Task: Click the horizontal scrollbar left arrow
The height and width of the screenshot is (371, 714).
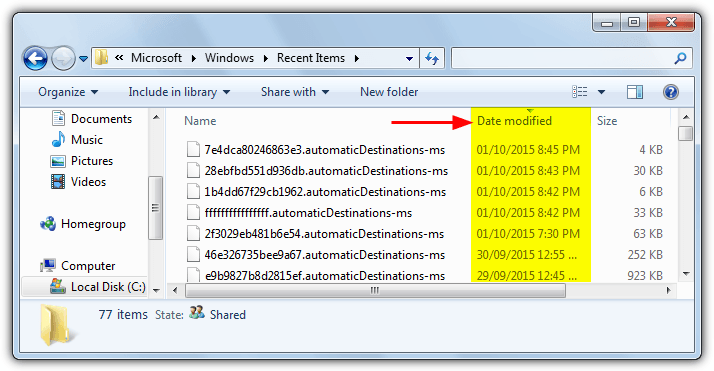Action: (175, 290)
